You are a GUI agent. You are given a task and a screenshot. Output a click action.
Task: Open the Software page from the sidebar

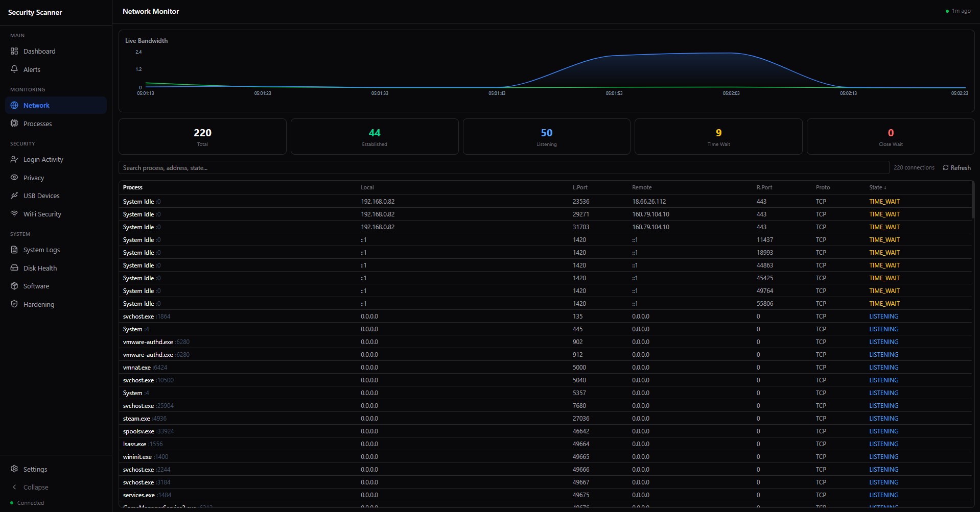point(36,286)
